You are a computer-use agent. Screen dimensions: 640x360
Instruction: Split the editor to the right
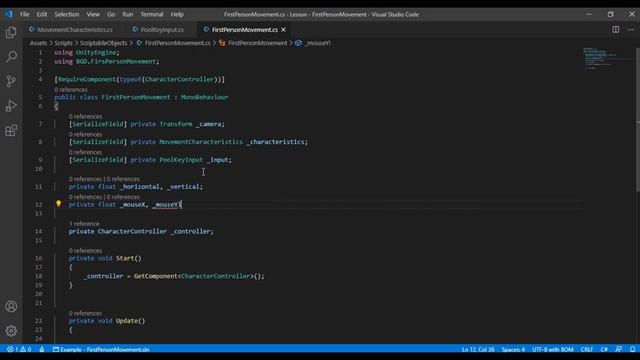pyautogui.click(x=616, y=29)
